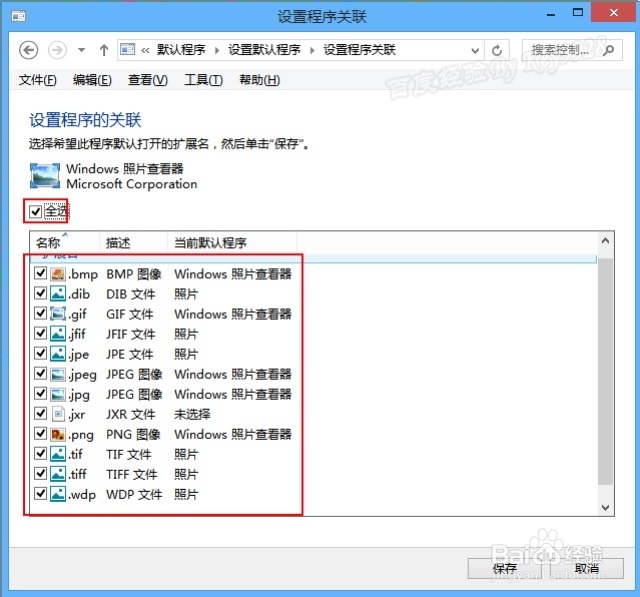This screenshot has width=640, height=597.
Task: Select the "PNG 图像" description cell
Action: coord(133,434)
